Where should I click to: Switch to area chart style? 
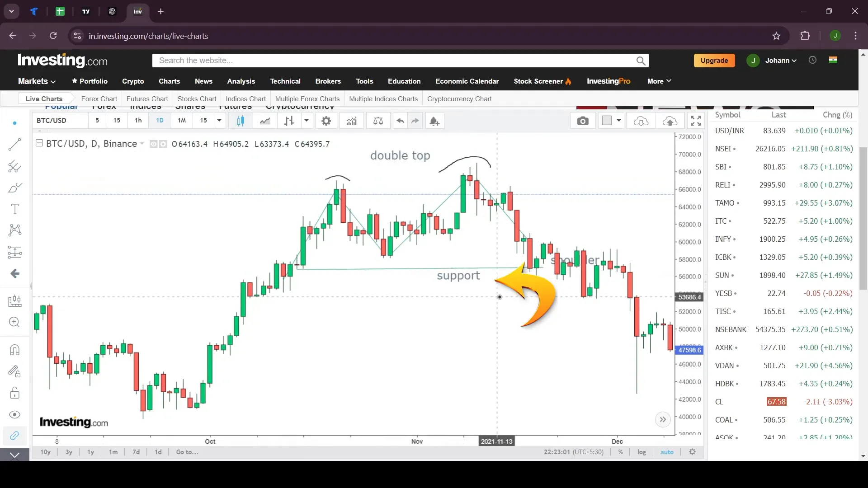(265, 121)
